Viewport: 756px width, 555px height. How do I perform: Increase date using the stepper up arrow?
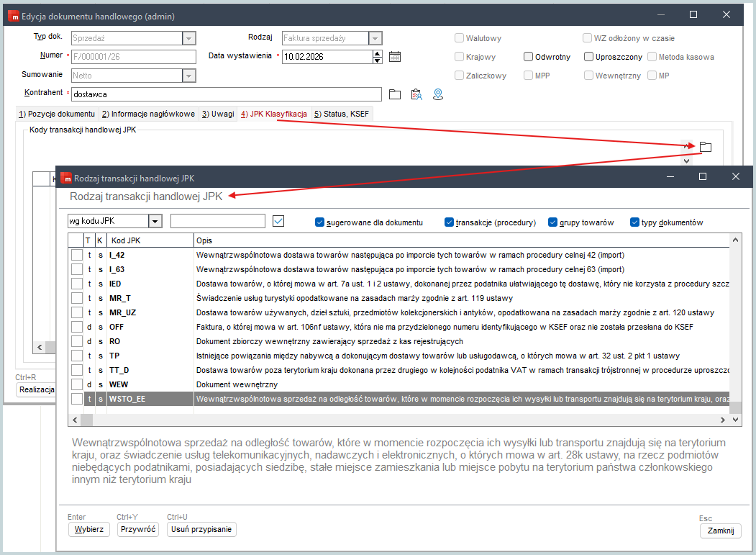pyautogui.click(x=378, y=53)
